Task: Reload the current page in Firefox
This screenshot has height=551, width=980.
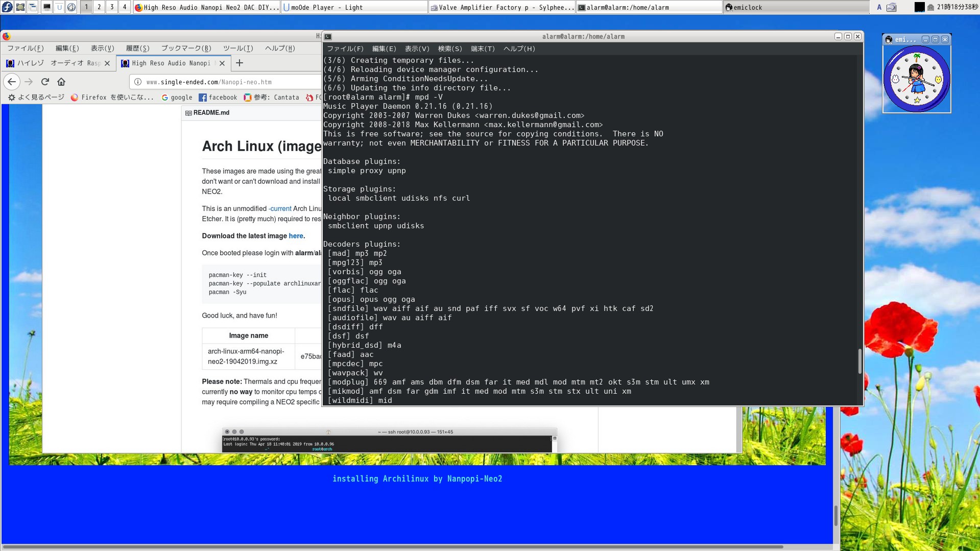Action: pos(45,82)
